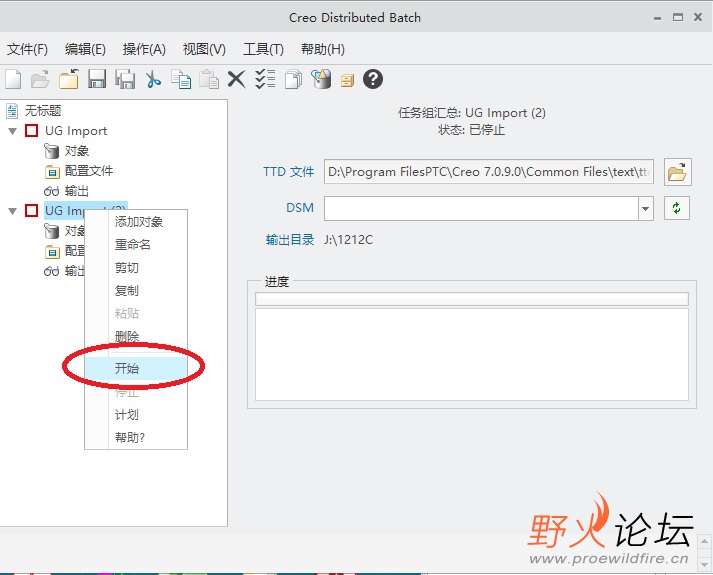Screen dimensions: 713x575
Task: Click the Open file toolbar icon
Action: click(40, 80)
